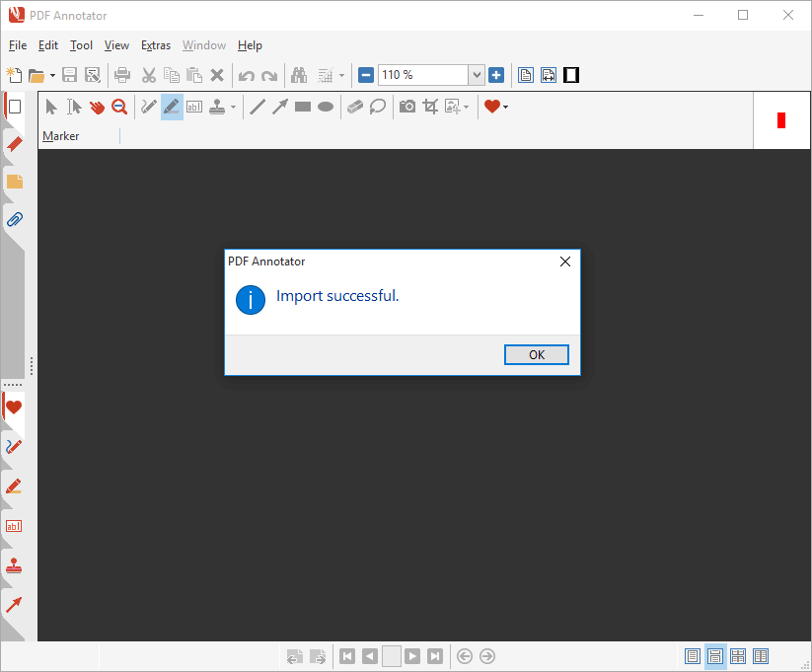This screenshot has height=672, width=812.
Task: Choose the Text box abl tool
Action: tap(194, 107)
